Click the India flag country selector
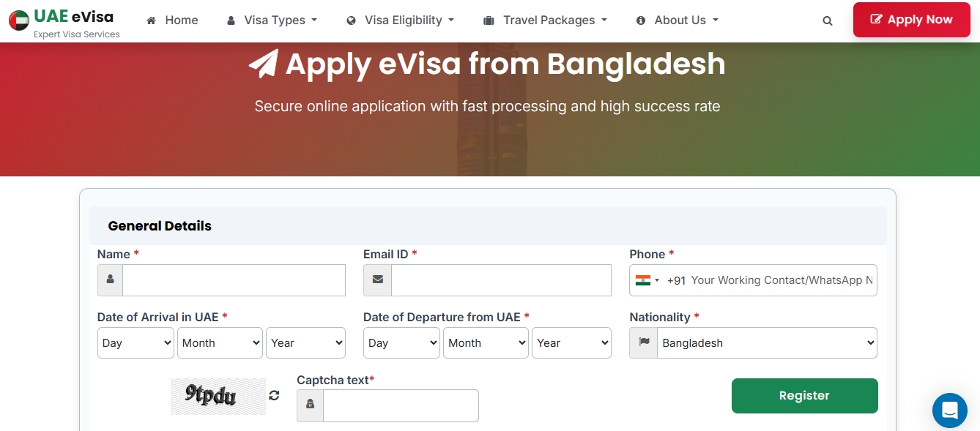This screenshot has width=980, height=431. [x=647, y=280]
